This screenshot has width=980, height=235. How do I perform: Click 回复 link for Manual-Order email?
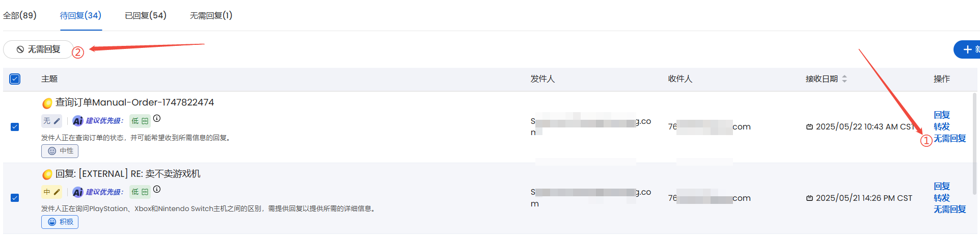click(942, 115)
